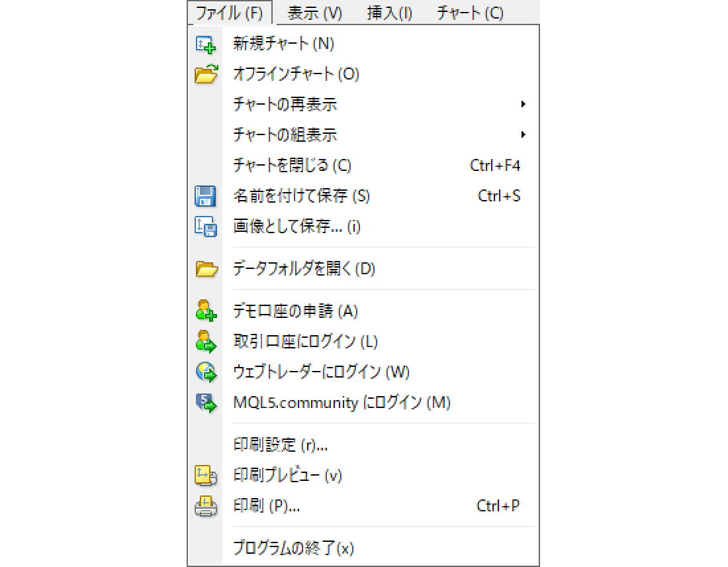This screenshot has height=567, width=728.
Task: Select 名前を付けて保存 (S)
Action: point(302,196)
